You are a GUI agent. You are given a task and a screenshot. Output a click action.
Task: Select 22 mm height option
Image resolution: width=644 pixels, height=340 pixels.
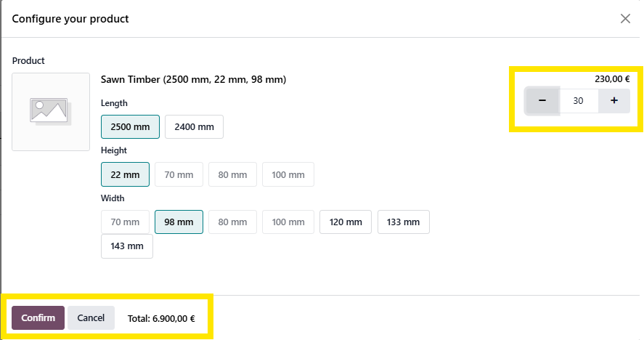tap(125, 174)
